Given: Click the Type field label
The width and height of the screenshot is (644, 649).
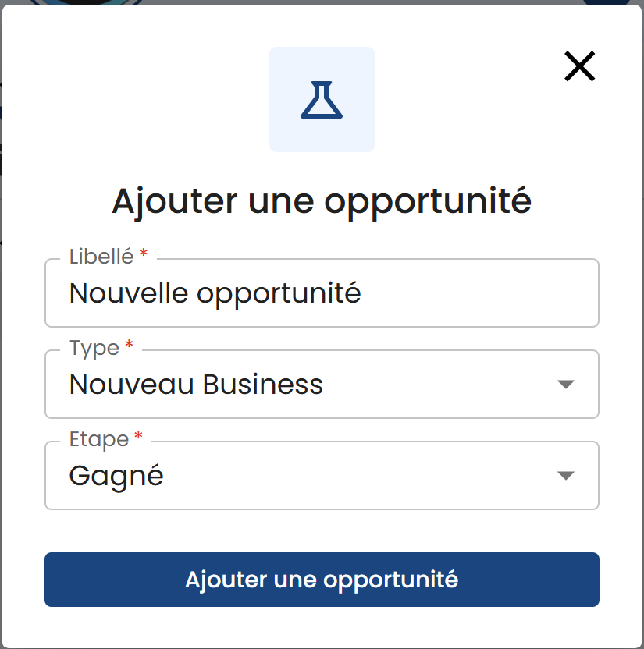Looking at the screenshot, I should pyautogui.click(x=94, y=347).
